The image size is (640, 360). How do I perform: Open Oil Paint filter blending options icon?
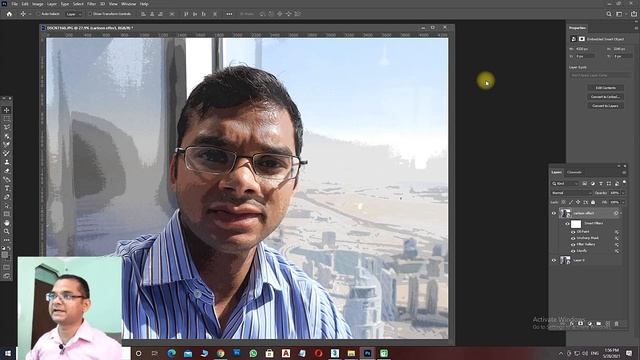tap(617, 232)
